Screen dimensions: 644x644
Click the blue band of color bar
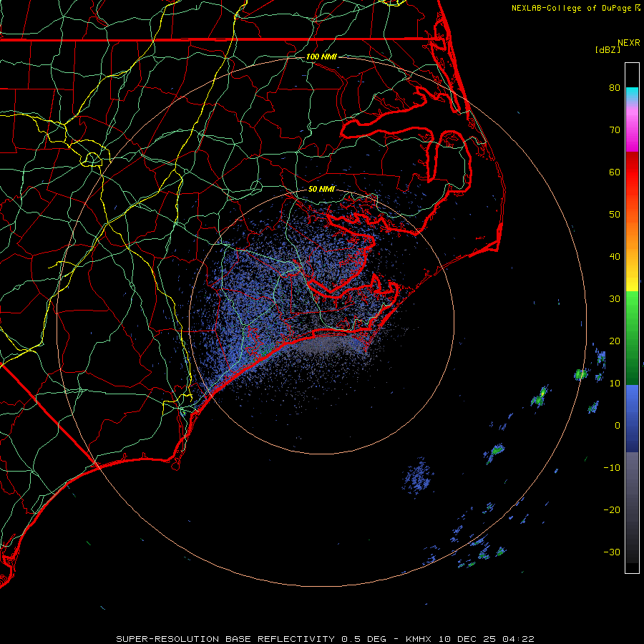tap(632, 418)
